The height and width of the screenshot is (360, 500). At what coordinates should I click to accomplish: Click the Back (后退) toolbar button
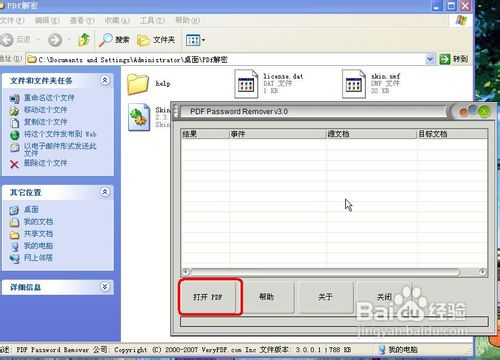[16, 40]
